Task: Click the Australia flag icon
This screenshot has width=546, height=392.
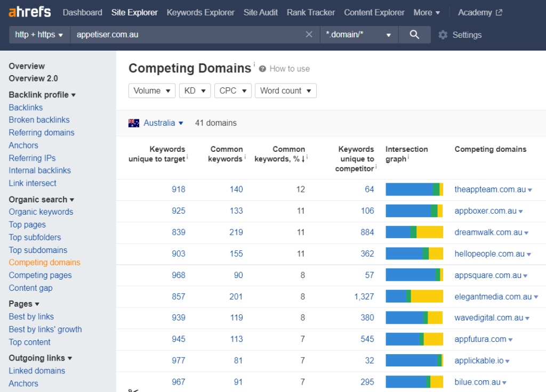Action: coord(134,123)
